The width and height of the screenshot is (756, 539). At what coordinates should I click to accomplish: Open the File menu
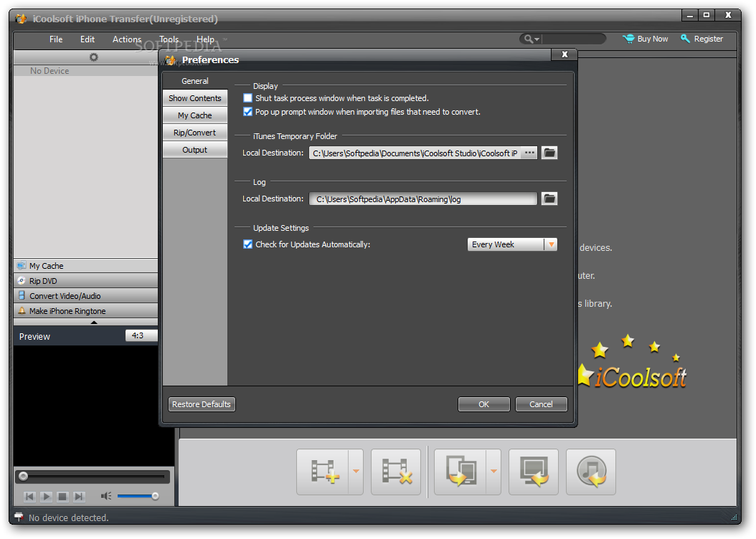coord(56,39)
